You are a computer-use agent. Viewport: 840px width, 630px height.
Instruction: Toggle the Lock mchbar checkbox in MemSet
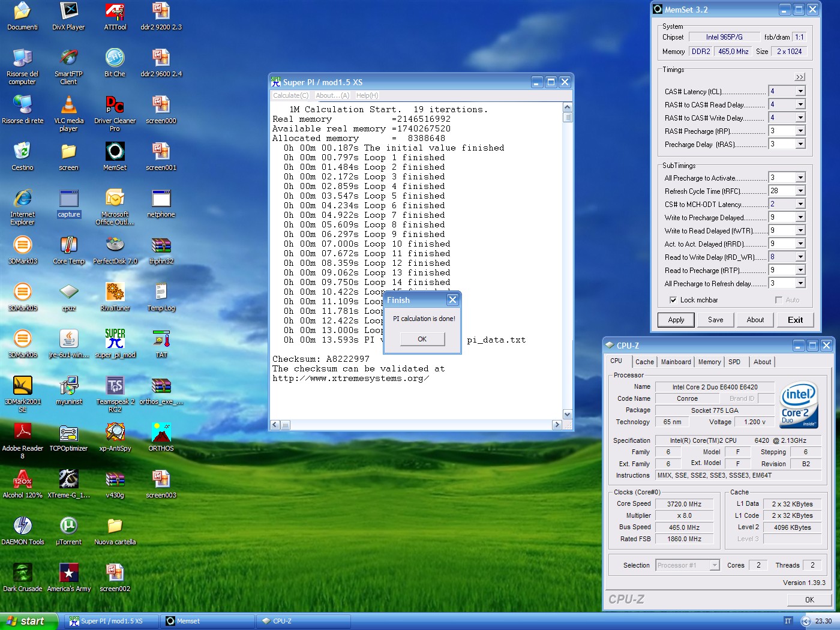tap(673, 300)
